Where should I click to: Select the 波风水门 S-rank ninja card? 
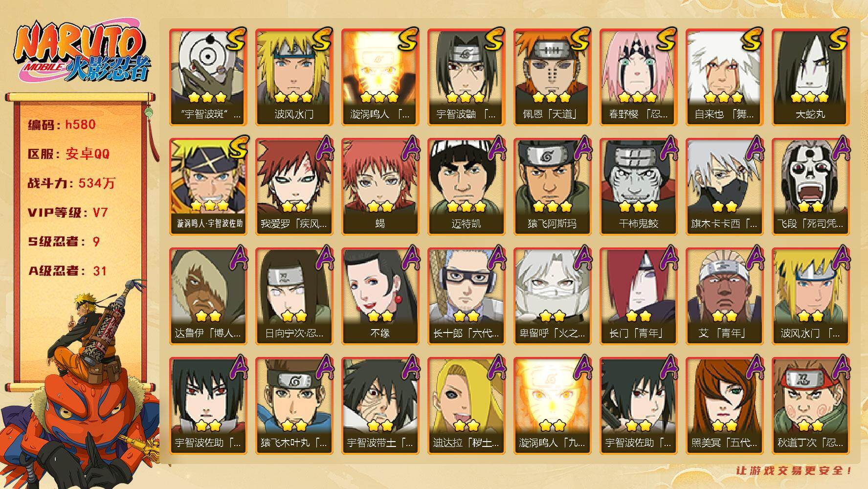tap(294, 77)
